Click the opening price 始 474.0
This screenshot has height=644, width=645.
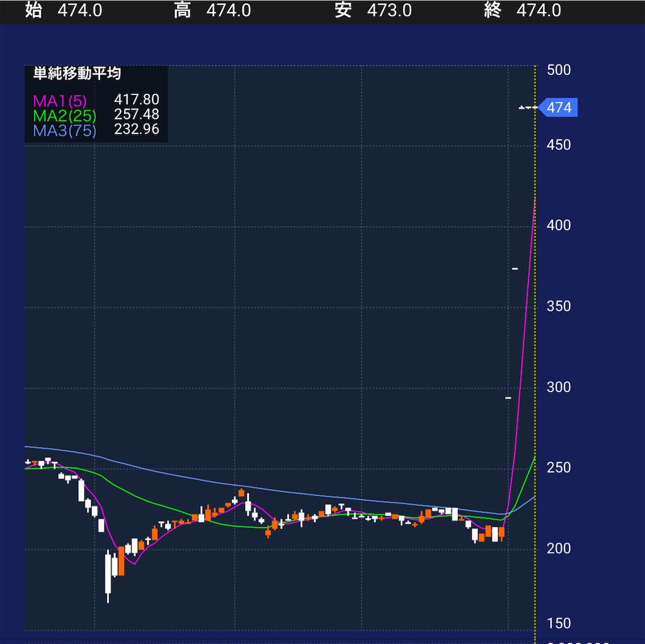(x=64, y=10)
